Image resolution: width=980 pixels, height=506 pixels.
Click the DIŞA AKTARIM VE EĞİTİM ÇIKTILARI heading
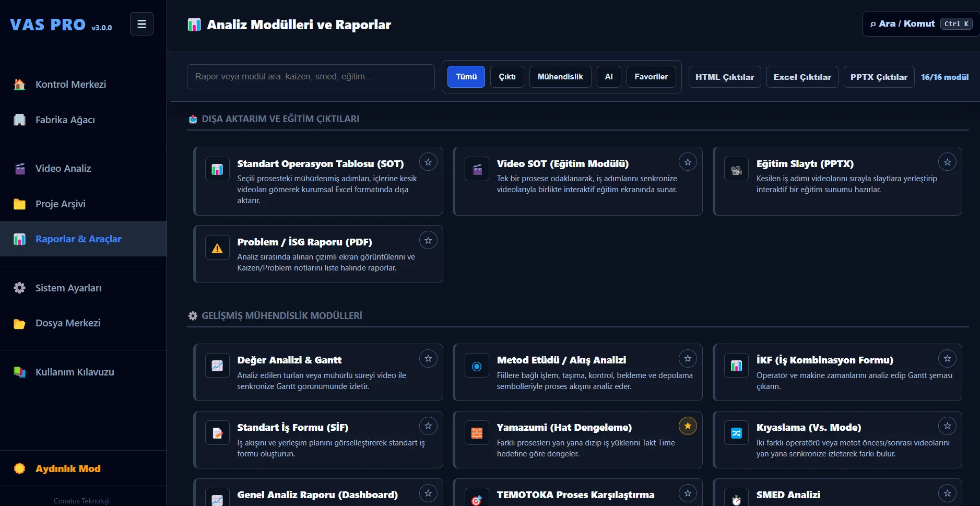pyautogui.click(x=280, y=119)
